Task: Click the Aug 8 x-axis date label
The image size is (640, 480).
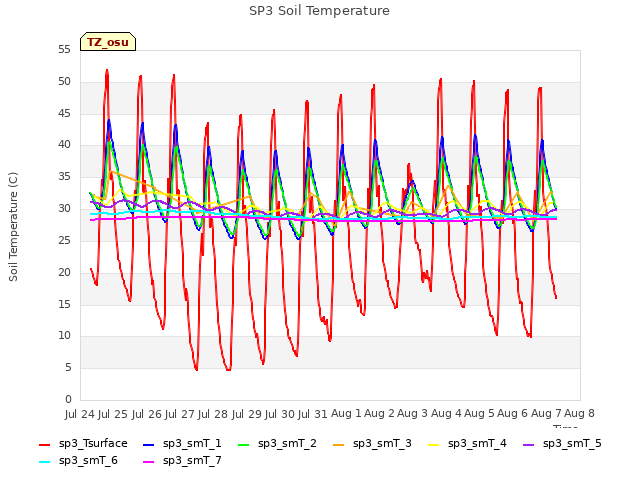Action: click(x=580, y=413)
